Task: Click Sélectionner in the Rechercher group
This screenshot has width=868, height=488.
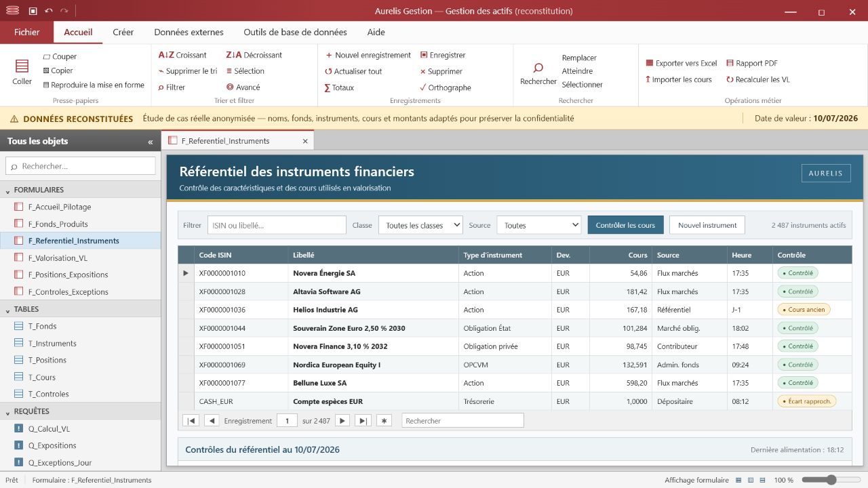Action: (582, 85)
